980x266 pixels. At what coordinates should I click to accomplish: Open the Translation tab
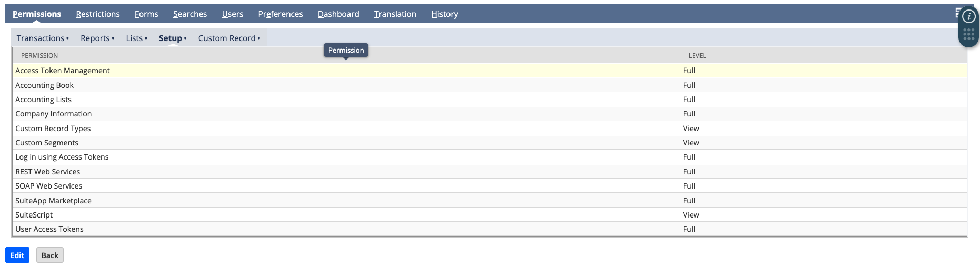(x=395, y=14)
